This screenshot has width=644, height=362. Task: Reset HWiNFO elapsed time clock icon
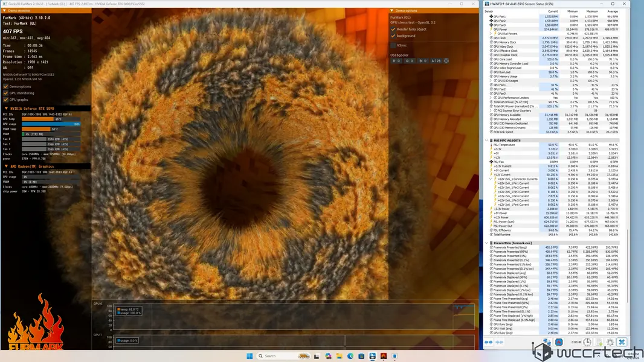(587, 342)
